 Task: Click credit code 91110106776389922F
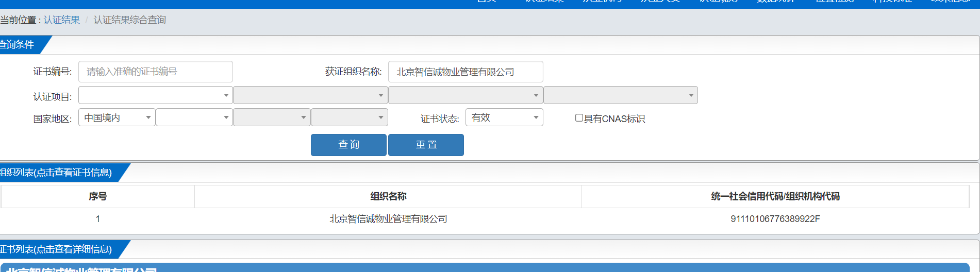pos(775,219)
